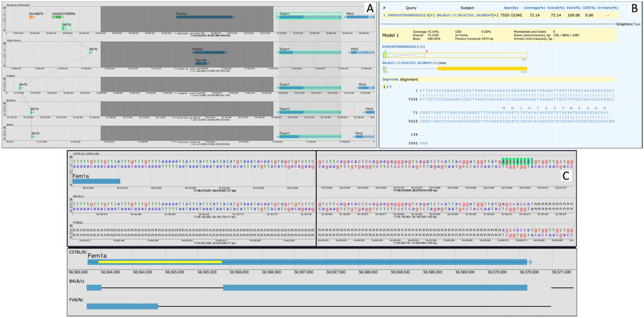Jump to alignment segment 2

point(387,86)
